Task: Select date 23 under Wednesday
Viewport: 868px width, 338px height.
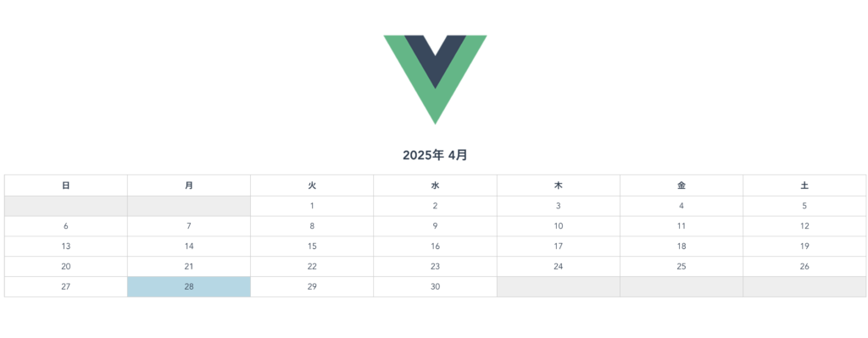Action: [x=435, y=266]
